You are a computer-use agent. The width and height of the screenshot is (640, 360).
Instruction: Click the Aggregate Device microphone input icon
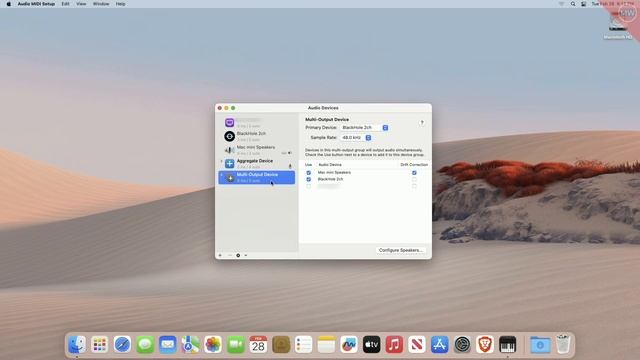[x=290, y=166]
